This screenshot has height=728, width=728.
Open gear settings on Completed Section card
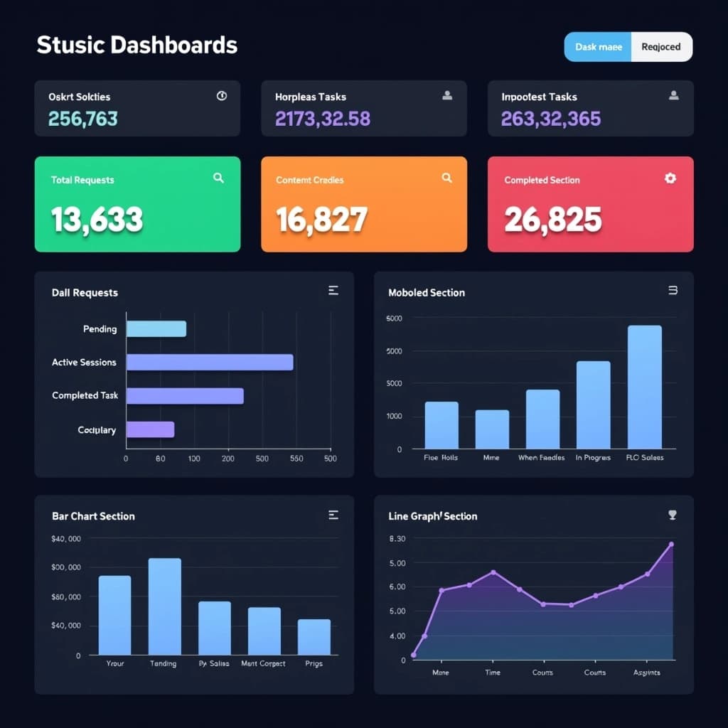point(670,178)
